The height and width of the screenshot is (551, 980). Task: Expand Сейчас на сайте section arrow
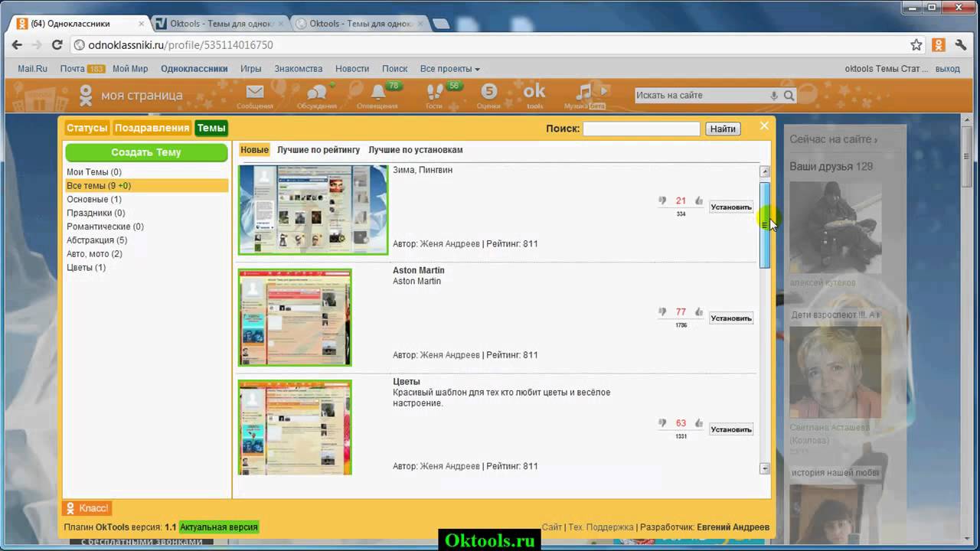tap(876, 140)
